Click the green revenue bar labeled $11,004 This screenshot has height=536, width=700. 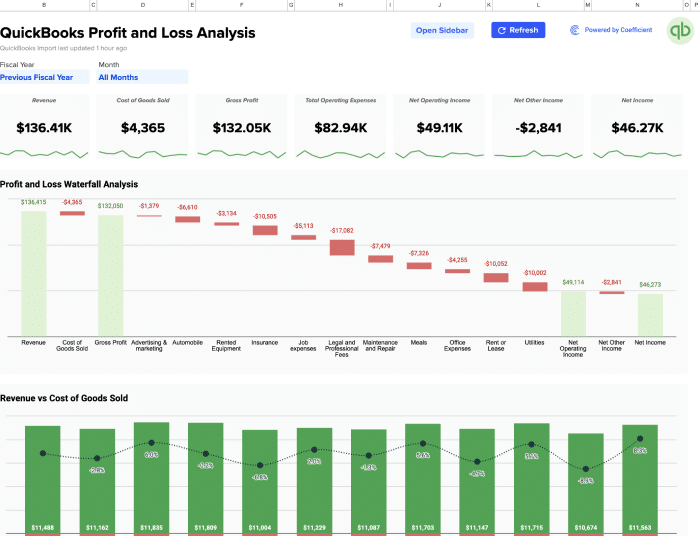click(260, 482)
